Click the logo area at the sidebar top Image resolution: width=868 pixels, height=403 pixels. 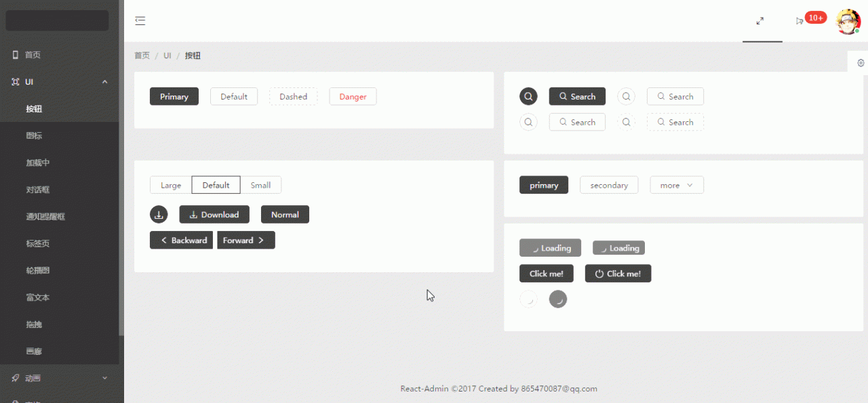57,20
